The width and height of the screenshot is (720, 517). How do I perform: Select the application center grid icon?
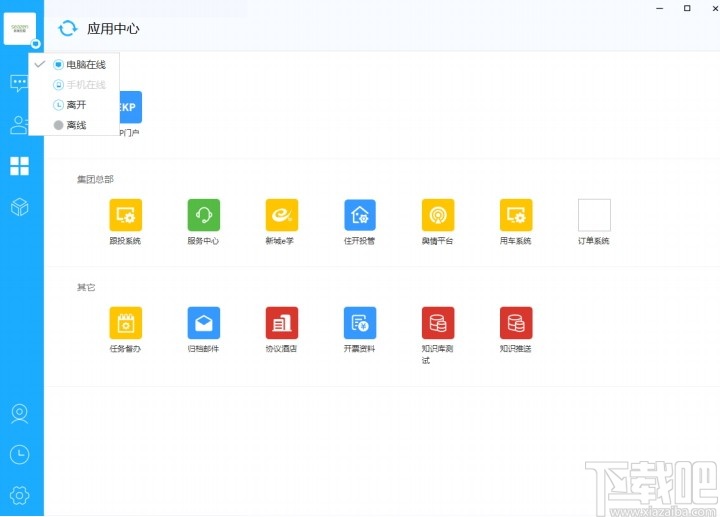point(19,166)
